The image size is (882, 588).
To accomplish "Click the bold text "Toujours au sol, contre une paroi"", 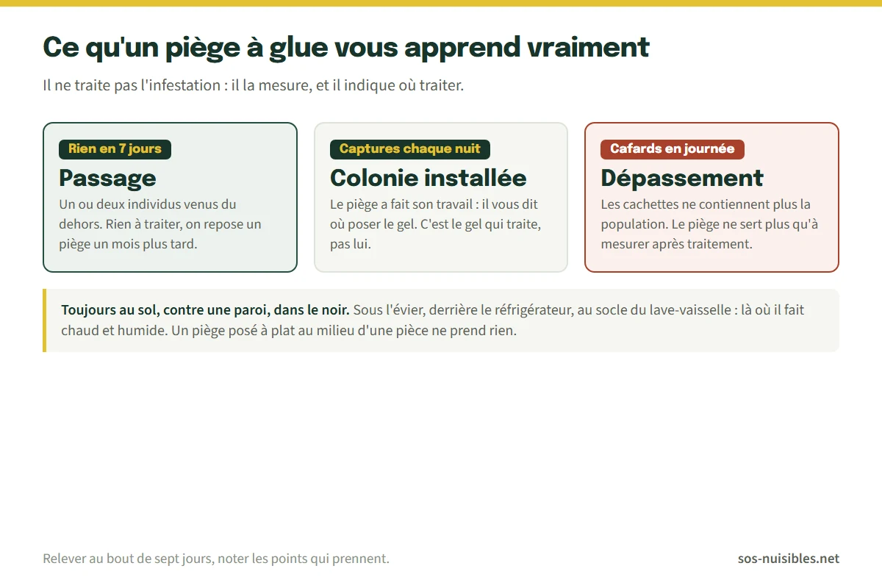I will [x=166, y=310].
